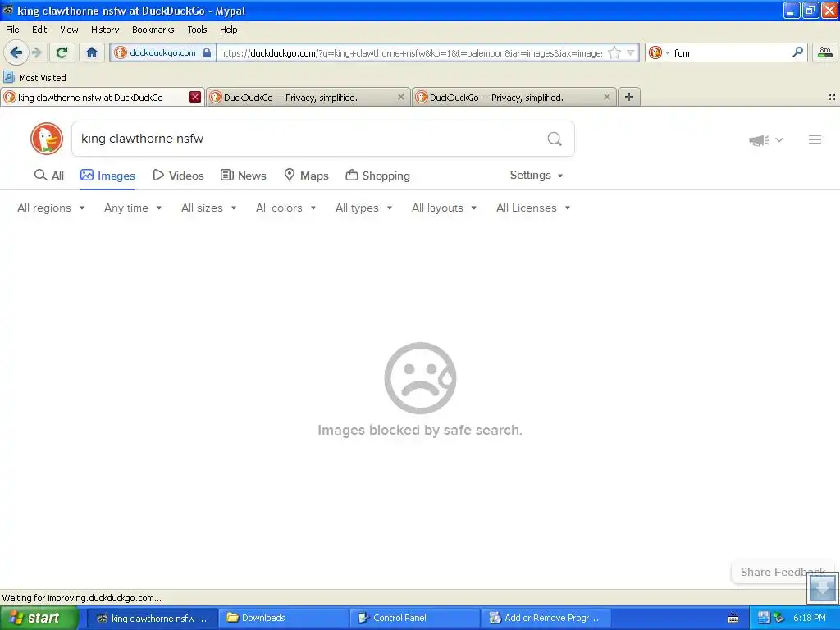
Task: Expand the Any time filter
Action: 133,208
